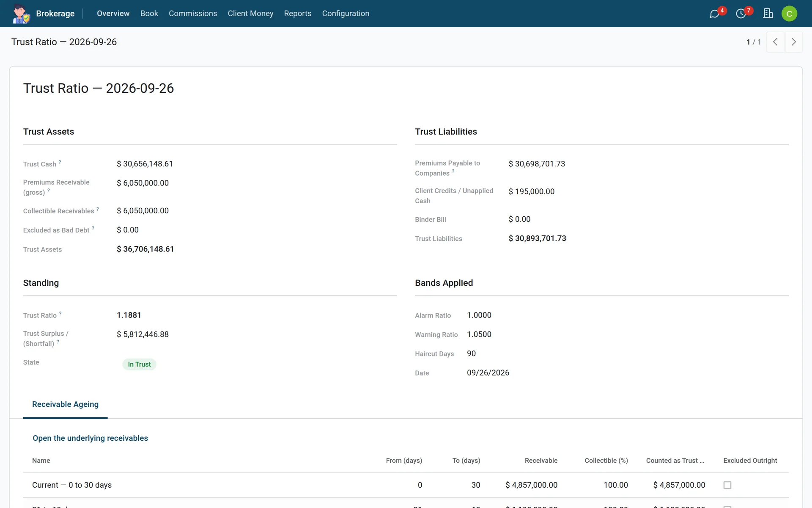Click the Brokerage app logo
Image resolution: width=812 pixels, height=508 pixels.
point(21,14)
